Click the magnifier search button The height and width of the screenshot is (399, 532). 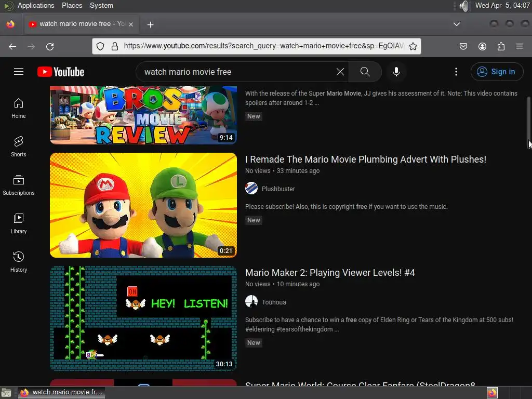tap(365, 72)
